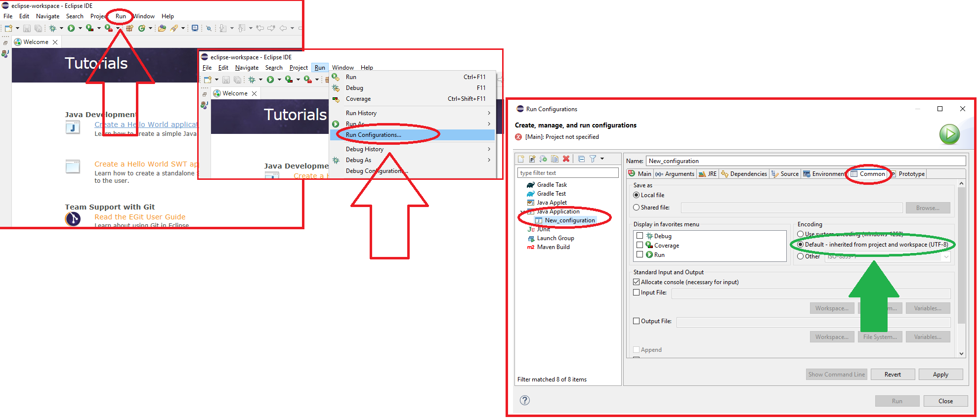
Task: Open 'Read the EGit User Guide' link
Action: (x=140, y=217)
